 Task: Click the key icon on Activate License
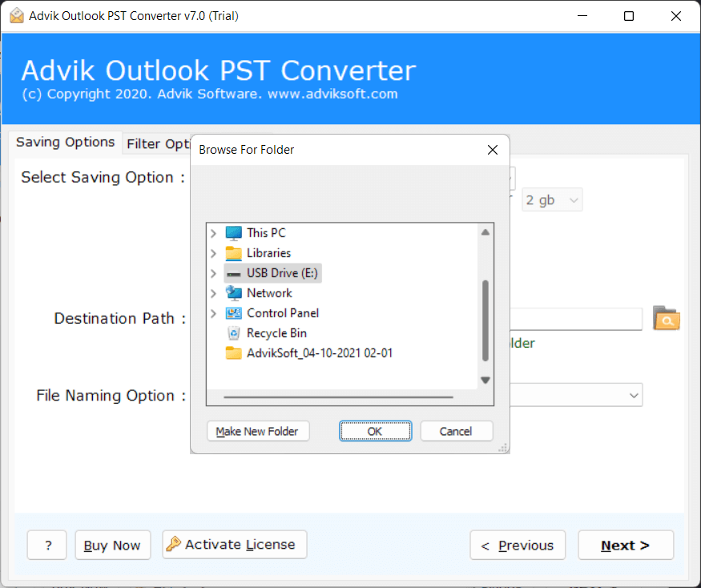174,544
